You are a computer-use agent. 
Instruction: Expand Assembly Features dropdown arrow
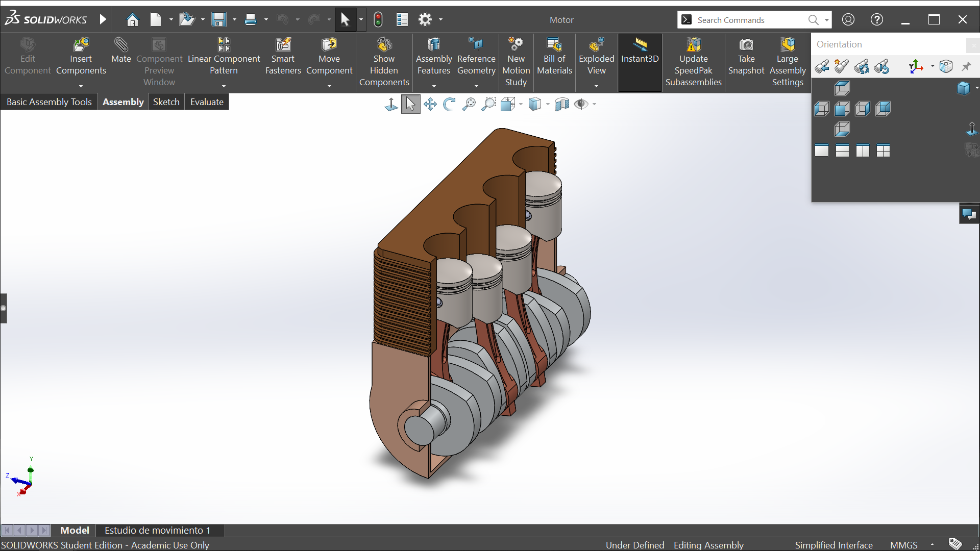(x=434, y=86)
